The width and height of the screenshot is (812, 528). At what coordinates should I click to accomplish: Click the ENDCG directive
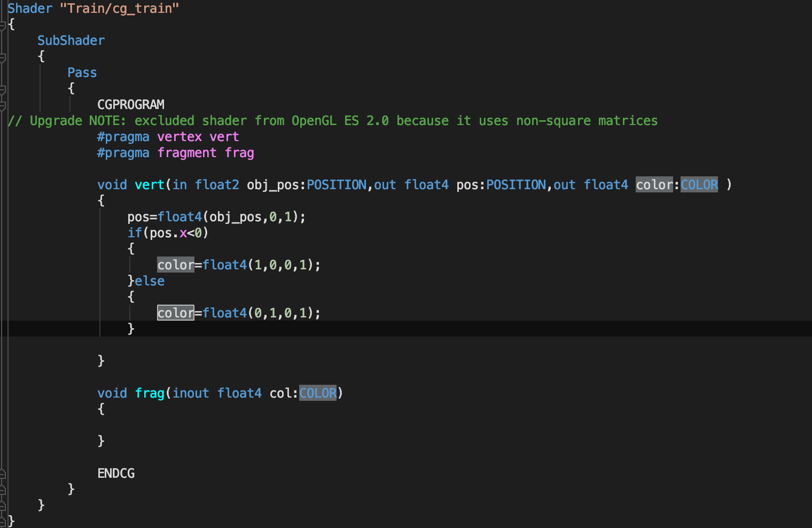[x=116, y=473]
